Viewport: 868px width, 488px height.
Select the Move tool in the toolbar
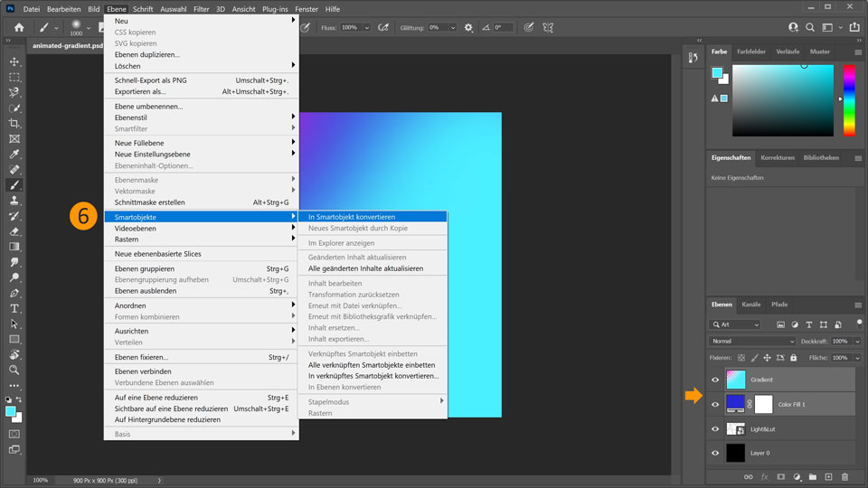point(14,61)
